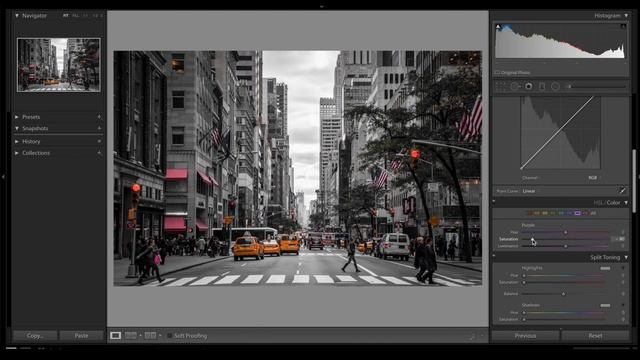640x360 pixels.
Task: Select the Red Eye Correction tool
Action: tap(529, 86)
